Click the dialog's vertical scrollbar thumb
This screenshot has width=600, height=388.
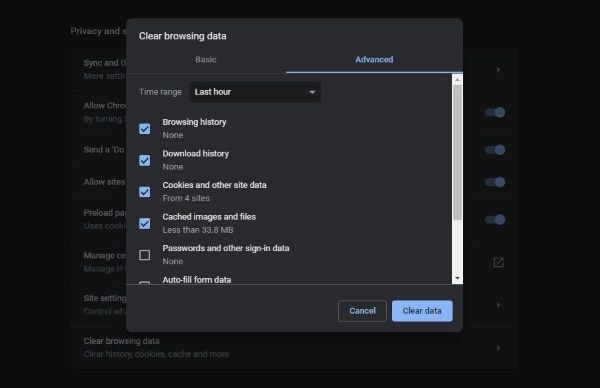pos(457,152)
